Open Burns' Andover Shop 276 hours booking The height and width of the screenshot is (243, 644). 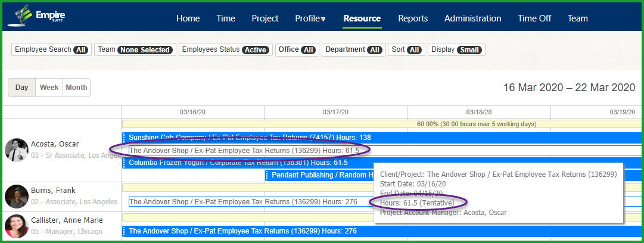click(x=251, y=201)
